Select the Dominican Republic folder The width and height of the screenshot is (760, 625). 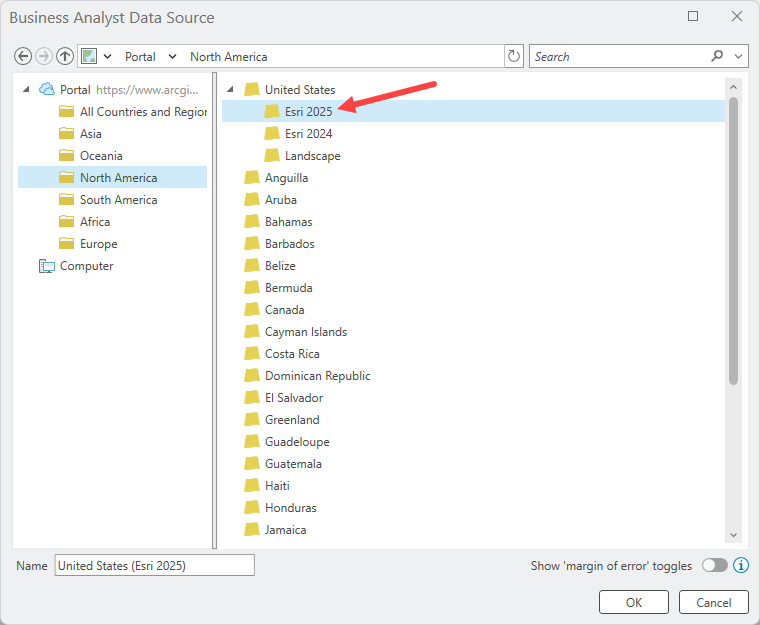pyautogui.click(x=307, y=376)
